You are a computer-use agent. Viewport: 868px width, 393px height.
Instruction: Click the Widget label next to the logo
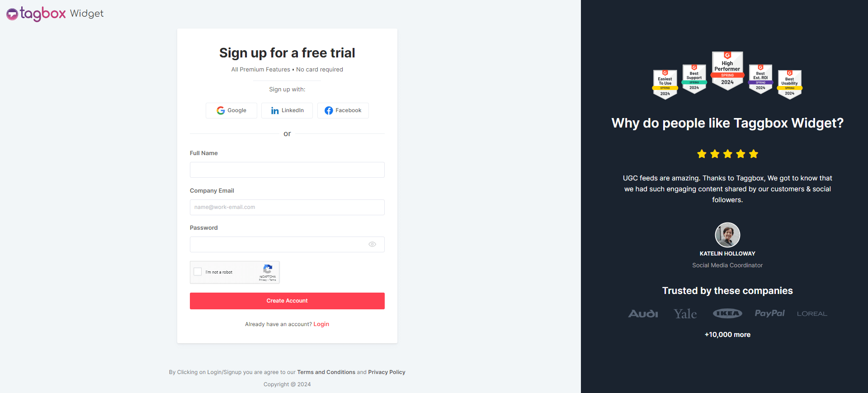coord(87,14)
